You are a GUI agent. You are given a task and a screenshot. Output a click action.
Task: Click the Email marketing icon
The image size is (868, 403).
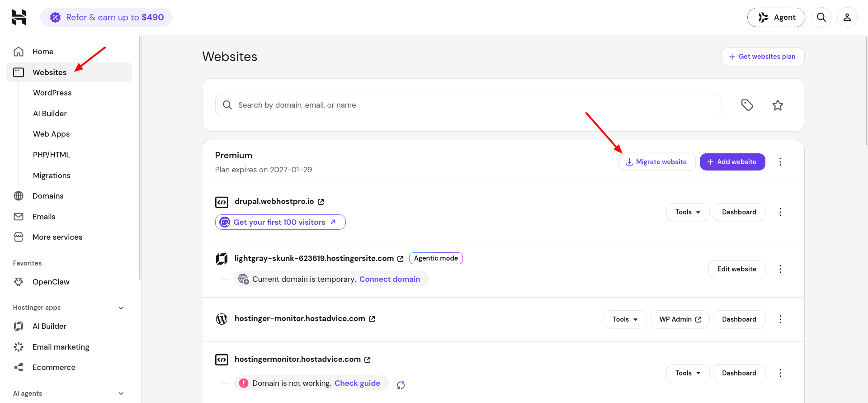(x=19, y=347)
